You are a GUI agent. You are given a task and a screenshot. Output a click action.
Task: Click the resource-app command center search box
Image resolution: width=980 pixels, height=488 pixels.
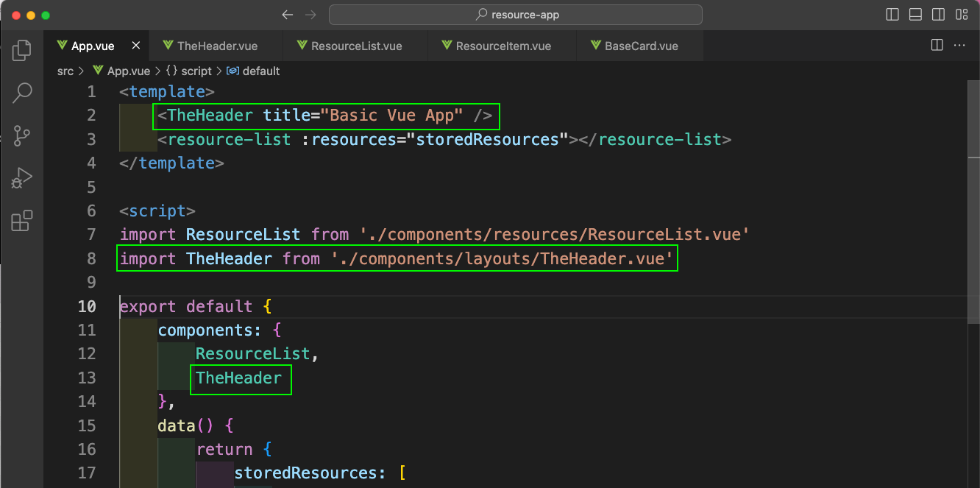516,15
